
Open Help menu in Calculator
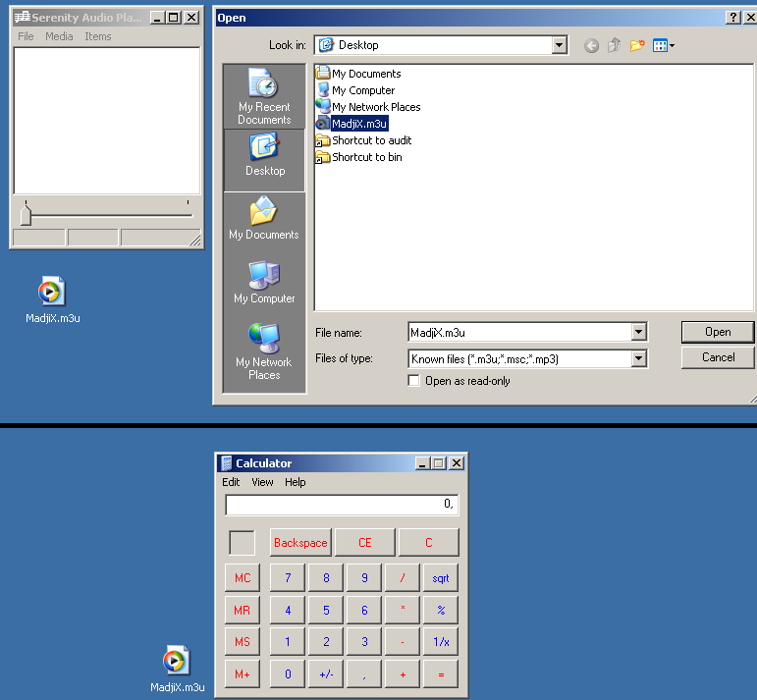point(295,482)
